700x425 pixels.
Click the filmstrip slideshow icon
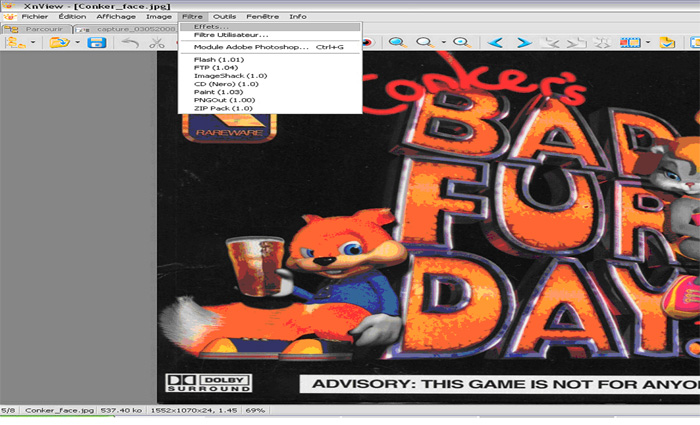(x=630, y=42)
